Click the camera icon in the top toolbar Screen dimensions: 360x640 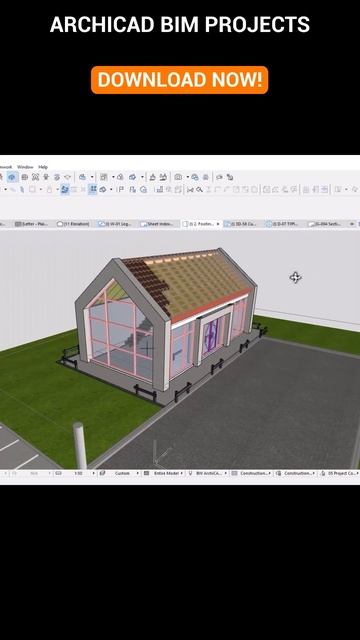point(178,177)
